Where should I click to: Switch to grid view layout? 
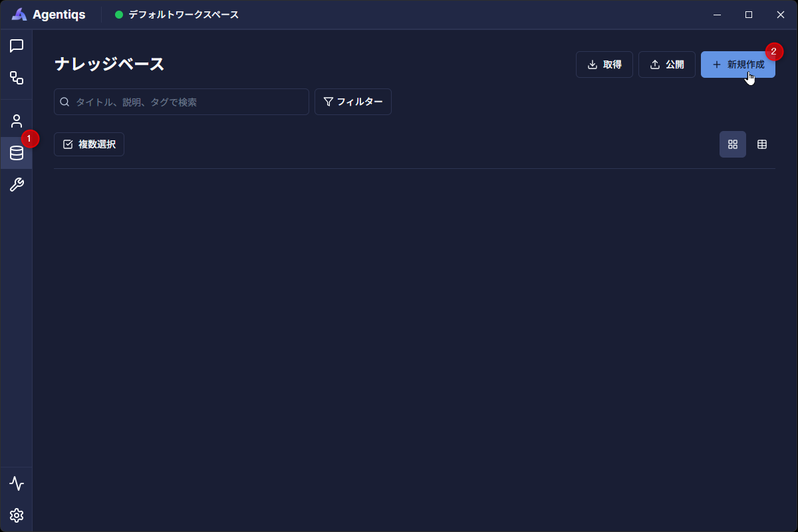coord(733,144)
